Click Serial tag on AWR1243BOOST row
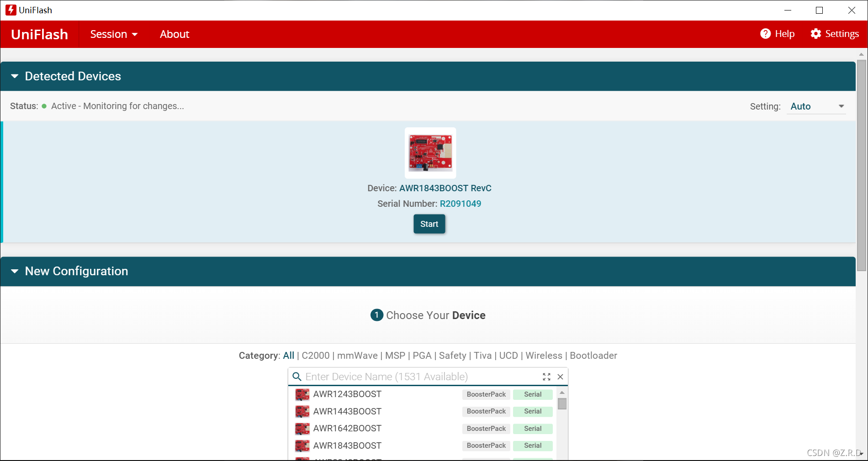The image size is (868, 461). click(x=533, y=394)
